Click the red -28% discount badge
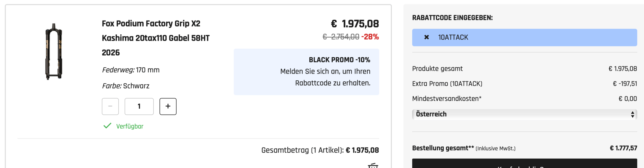This screenshot has height=168, width=644. click(x=370, y=37)
